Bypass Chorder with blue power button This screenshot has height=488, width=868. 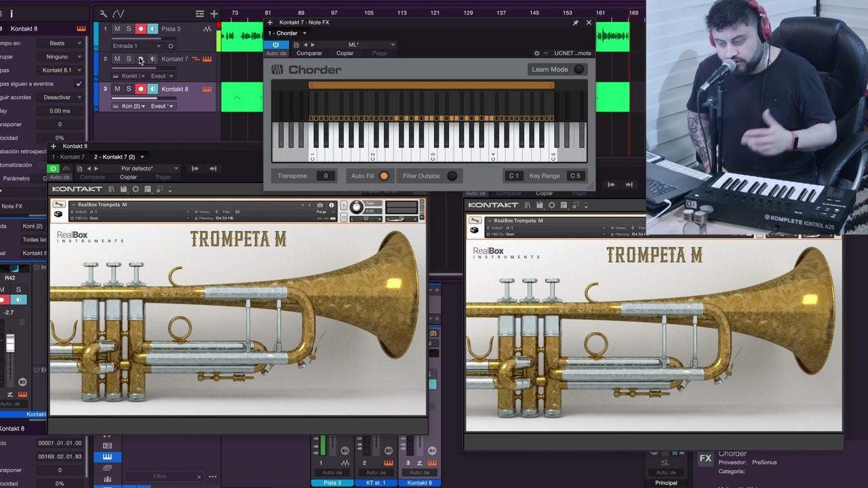[x=275, y=45]
